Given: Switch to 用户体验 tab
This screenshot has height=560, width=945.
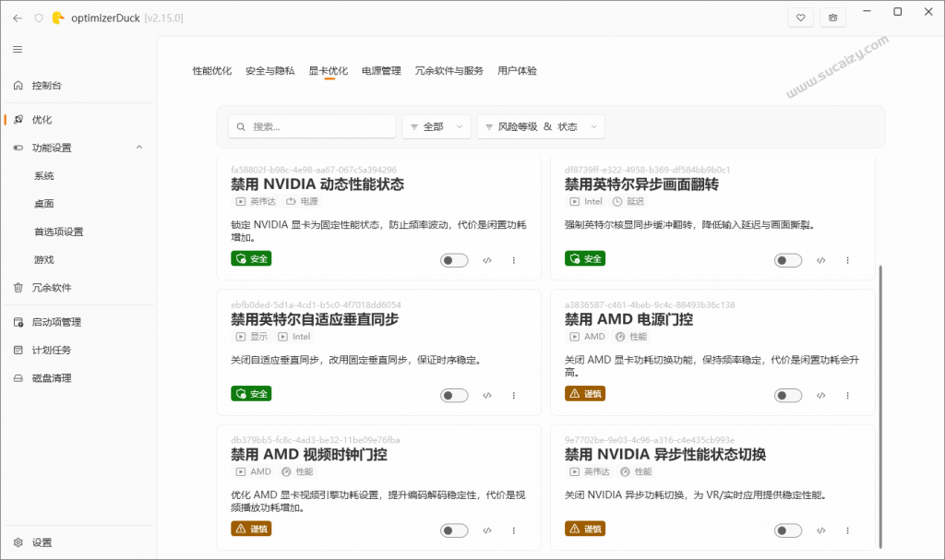Looking at the screenshot, I should coord(517,70).
